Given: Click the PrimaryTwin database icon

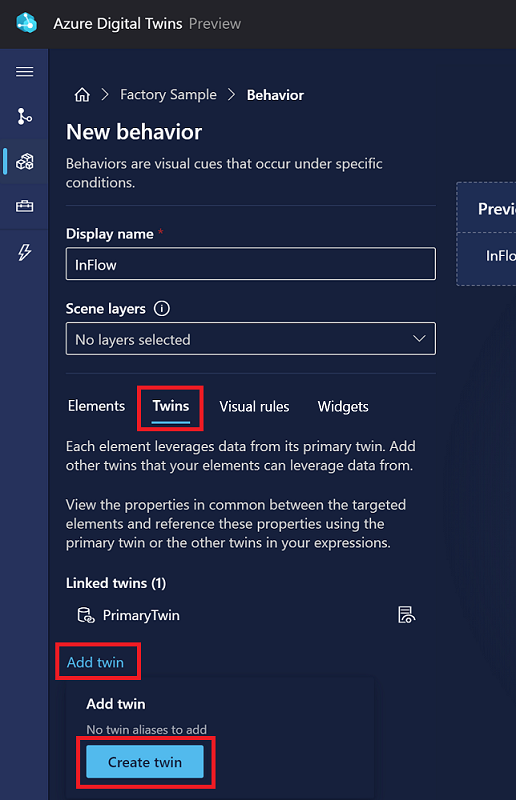Looking at the screenshot, I should (x=85, y=615).
